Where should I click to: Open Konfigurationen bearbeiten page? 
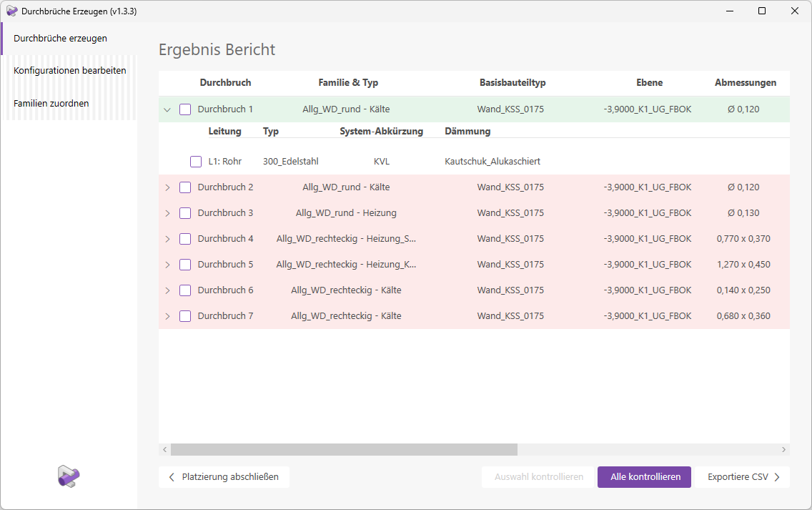69,71
